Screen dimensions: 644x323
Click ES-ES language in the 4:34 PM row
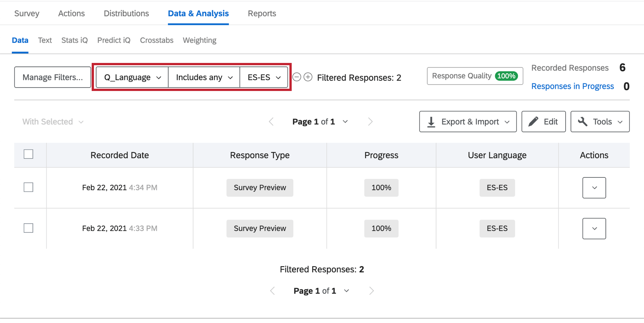coord(497,188)
